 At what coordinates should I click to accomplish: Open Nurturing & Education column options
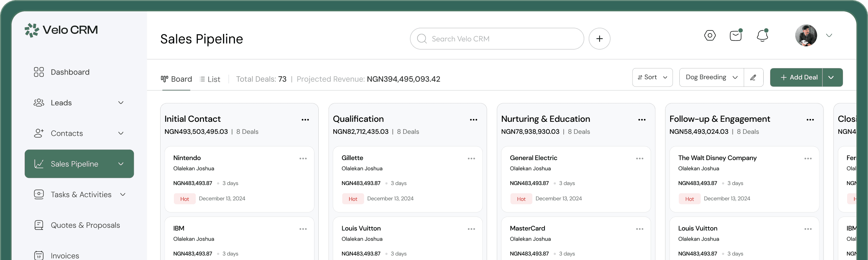pos(642,120)
